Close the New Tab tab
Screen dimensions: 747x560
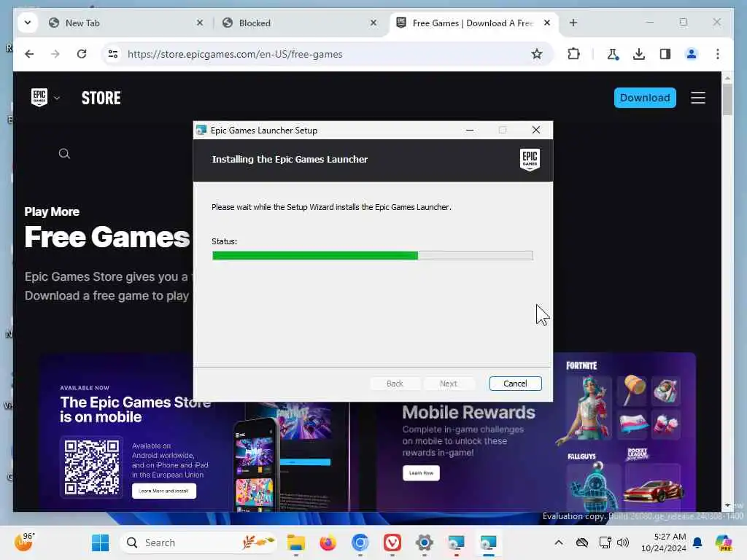[x=200, y=23]
